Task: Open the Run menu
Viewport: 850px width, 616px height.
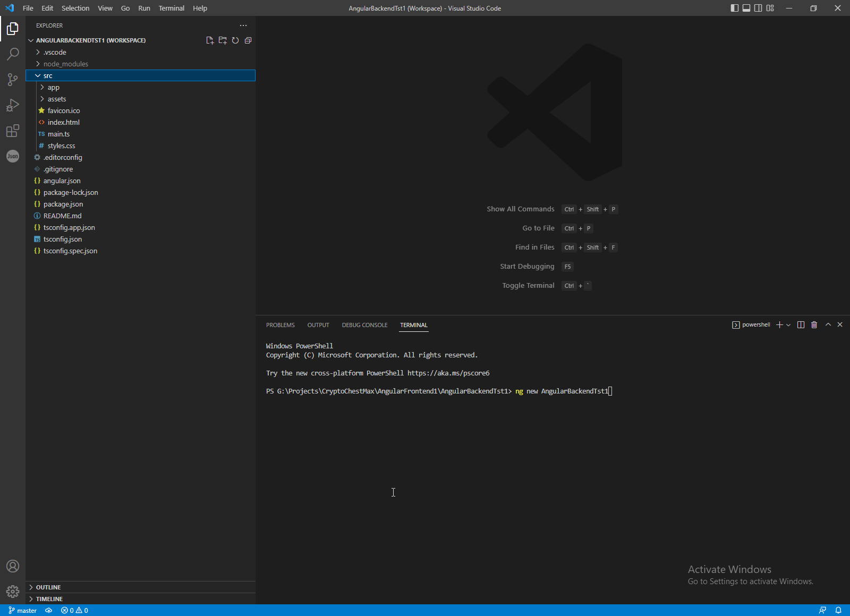Action: (x=144, y=8)
